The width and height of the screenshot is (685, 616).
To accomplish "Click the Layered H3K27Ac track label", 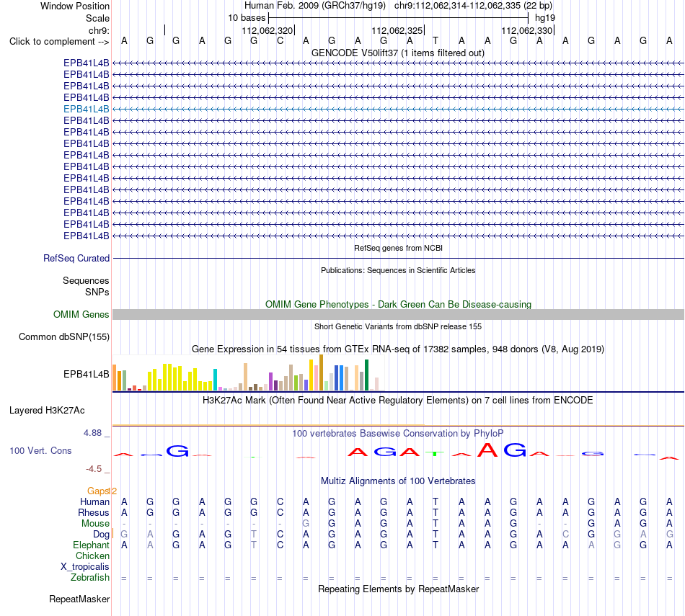I will coord(47,411).
